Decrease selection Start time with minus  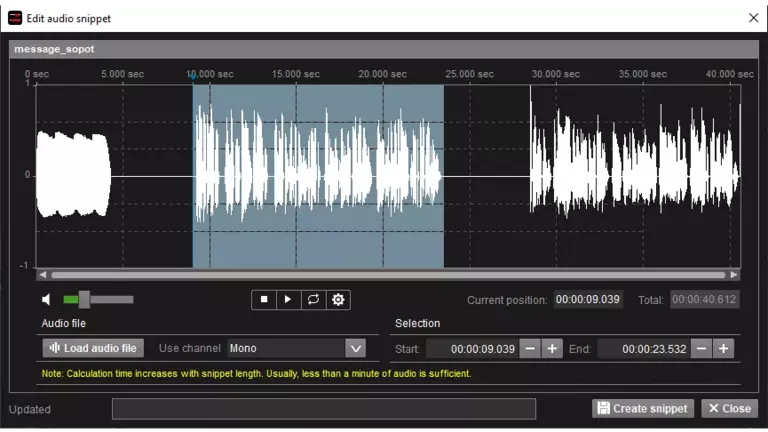pos(530,348)
